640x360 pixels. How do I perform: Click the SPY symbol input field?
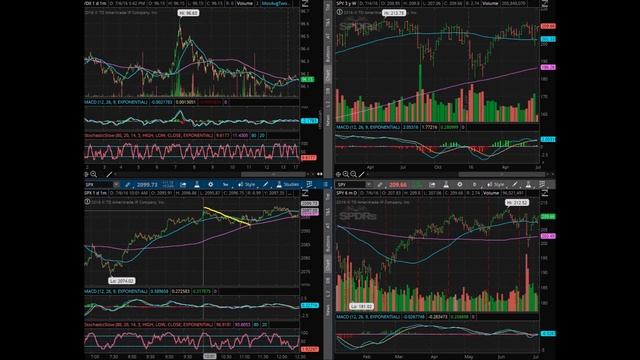(350, 184)
